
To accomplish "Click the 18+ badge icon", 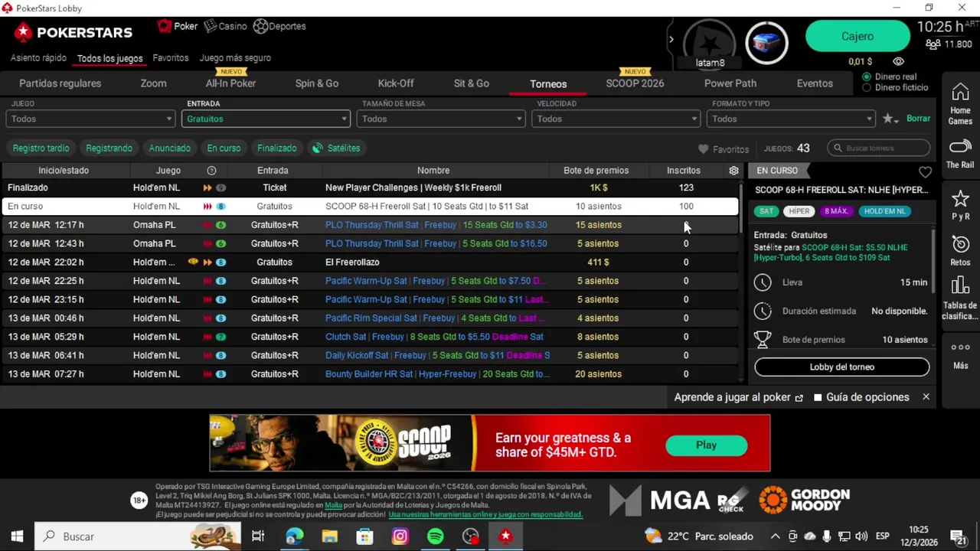I will [x=139, y=500].
